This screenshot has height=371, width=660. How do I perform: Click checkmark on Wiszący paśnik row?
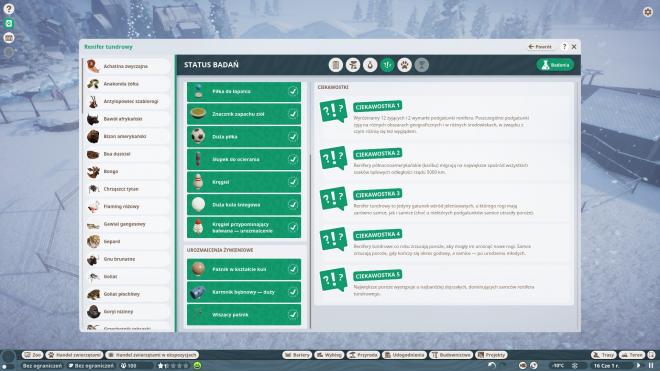pyautogui.click(x=293, y=315)
